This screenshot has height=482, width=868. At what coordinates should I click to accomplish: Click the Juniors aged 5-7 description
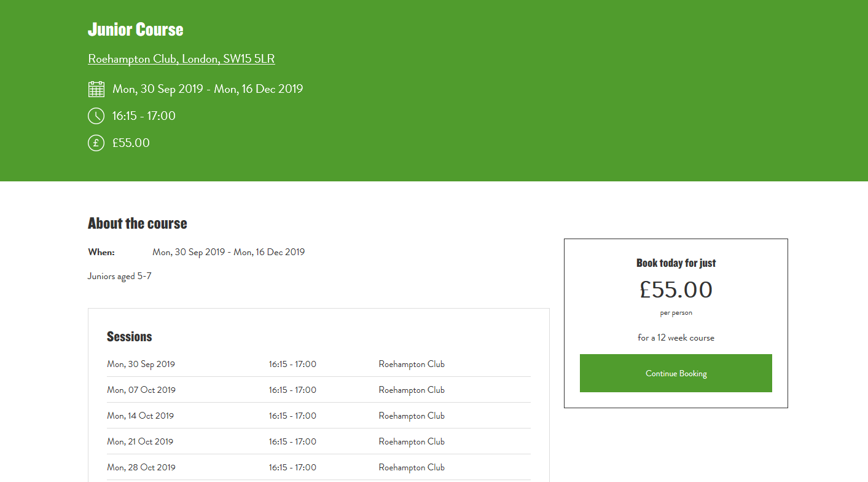[x=120, y=276]
